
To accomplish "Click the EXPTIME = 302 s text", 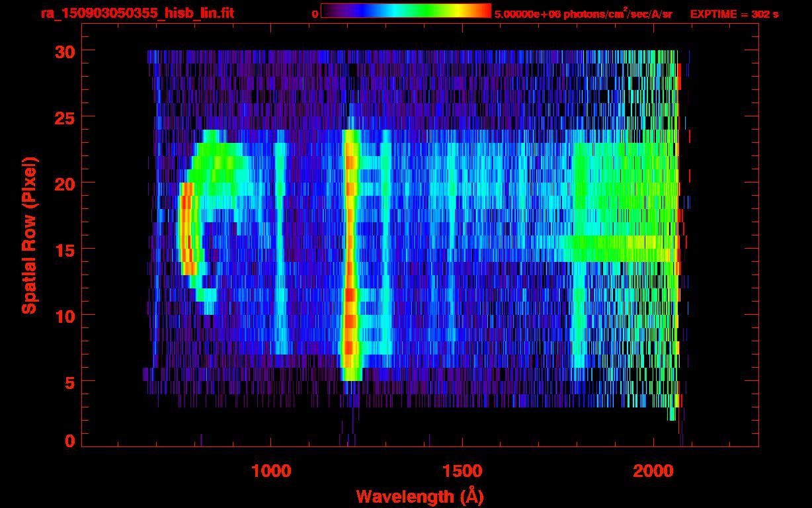I will 734,14.
